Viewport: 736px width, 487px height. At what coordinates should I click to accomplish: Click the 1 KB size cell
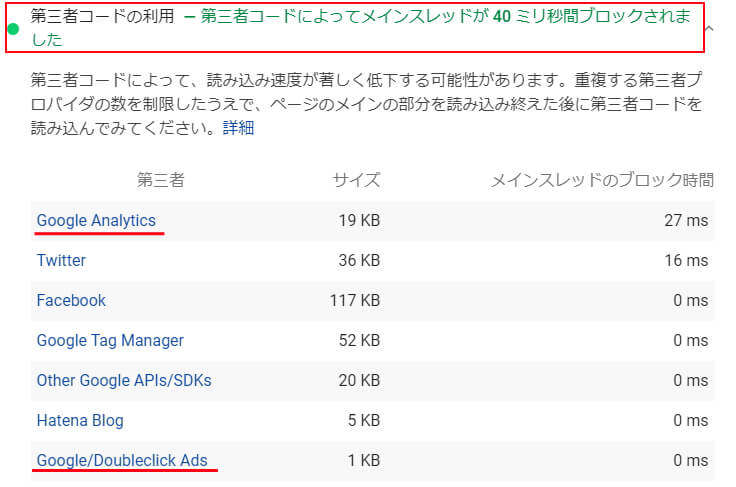pos(364,461)
